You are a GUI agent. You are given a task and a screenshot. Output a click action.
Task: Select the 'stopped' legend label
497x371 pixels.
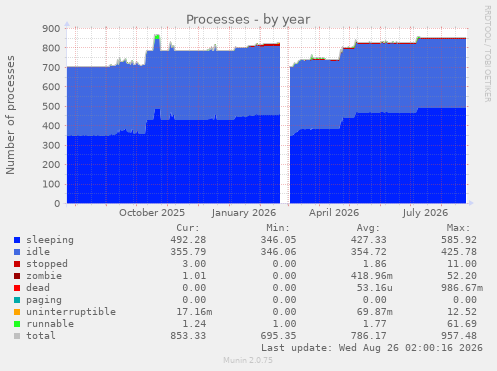pyautogui.click(x=47, y=264)
